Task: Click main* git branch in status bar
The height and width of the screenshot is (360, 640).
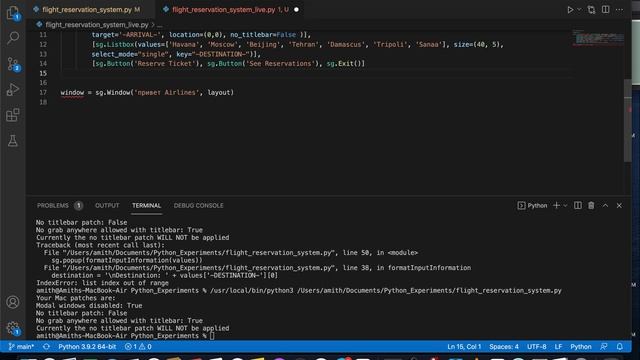Action: point(21,347)
